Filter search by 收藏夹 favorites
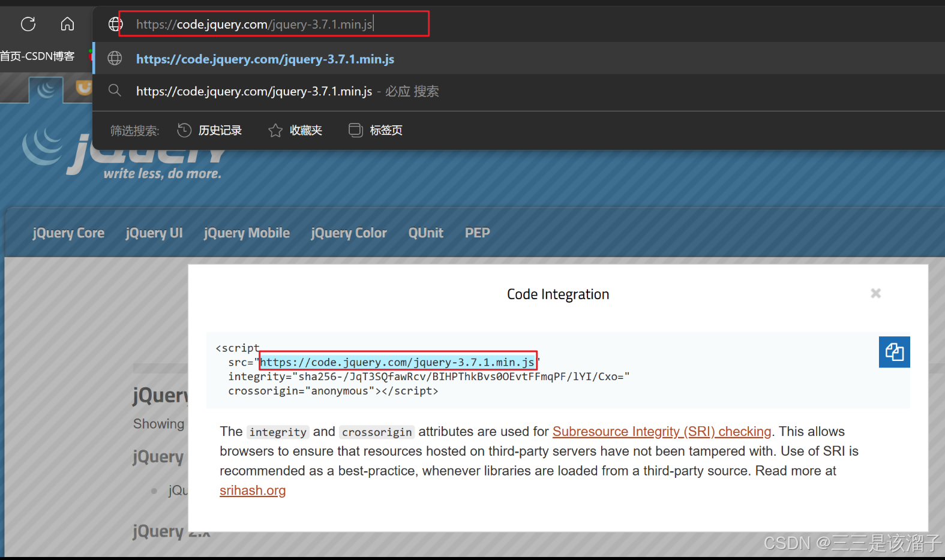This screenshot has height=560, width=945. tap(295, 130)
